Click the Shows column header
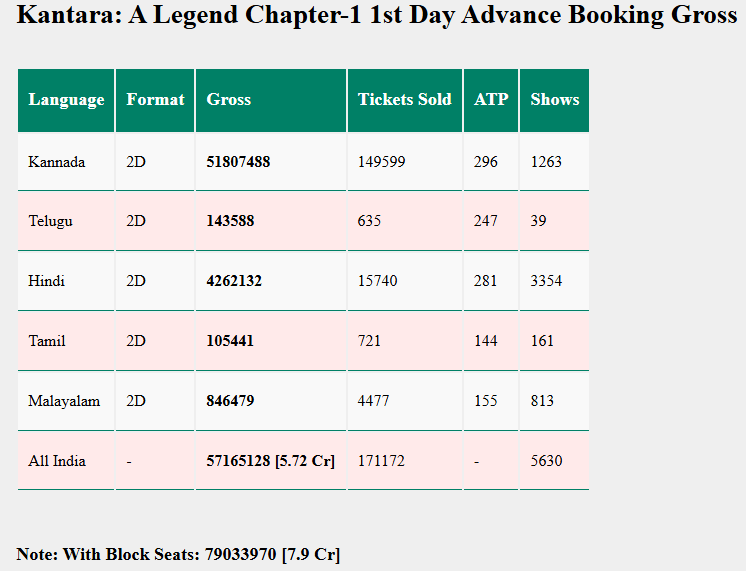Viewport: 746px width, 571px height. (554, 100)
